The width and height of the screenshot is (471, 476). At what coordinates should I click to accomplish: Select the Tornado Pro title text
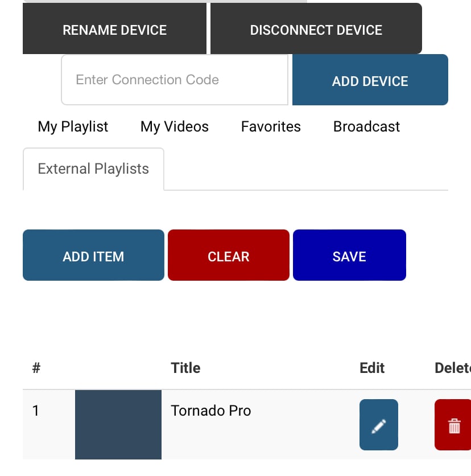pyautogui.click(x=211, y=411)
